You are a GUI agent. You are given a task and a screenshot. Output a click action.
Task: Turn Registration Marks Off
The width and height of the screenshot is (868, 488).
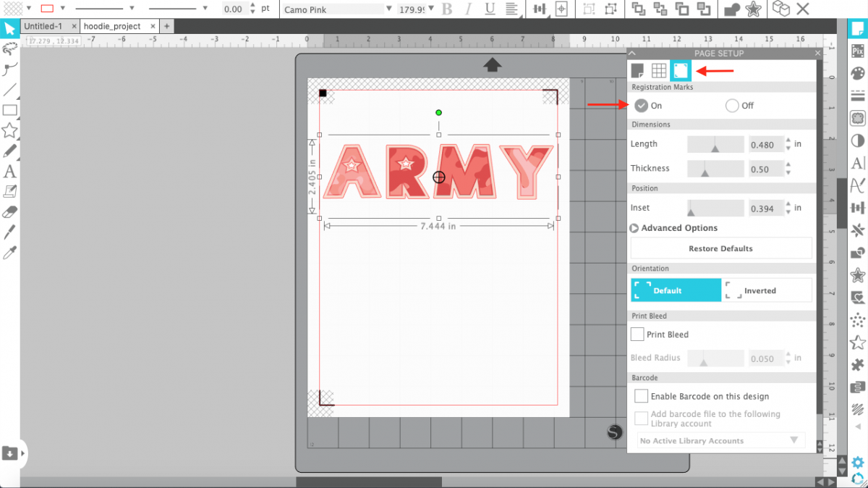tap(732, 106)
